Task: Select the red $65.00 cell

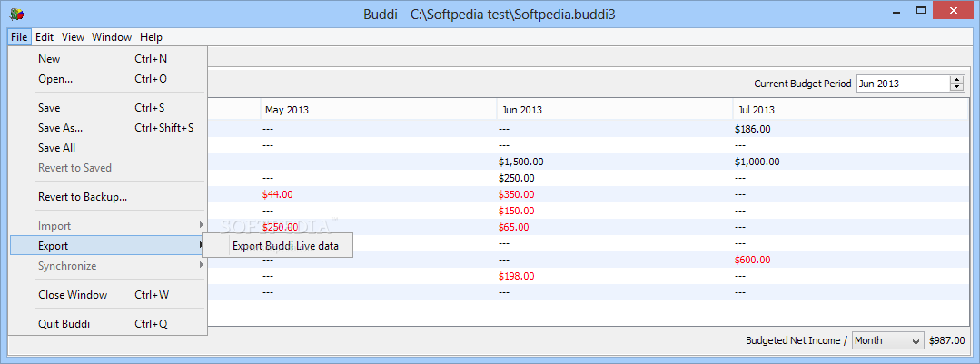Action: [x=514, y=227]
